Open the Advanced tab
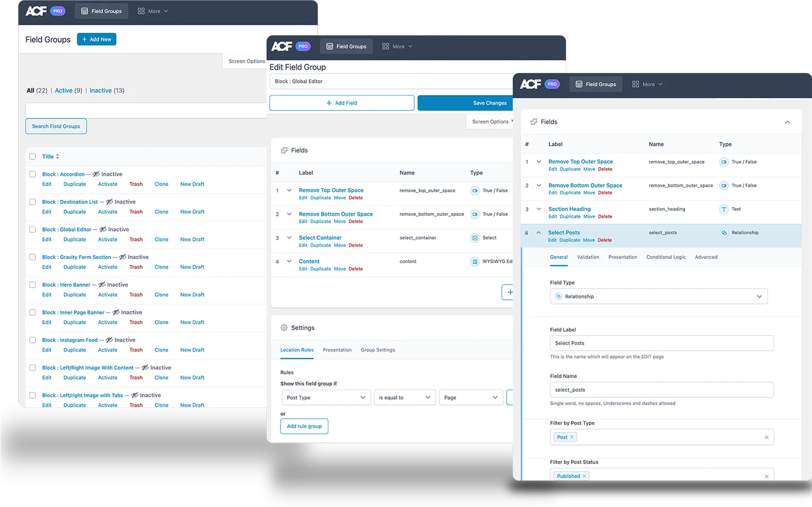 tap(706, 257)
